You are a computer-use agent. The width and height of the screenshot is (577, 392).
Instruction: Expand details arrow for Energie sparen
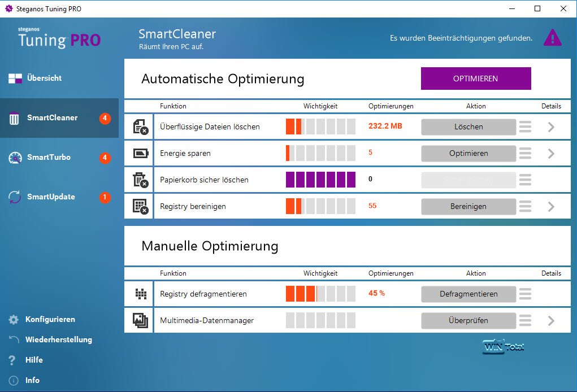551,153
